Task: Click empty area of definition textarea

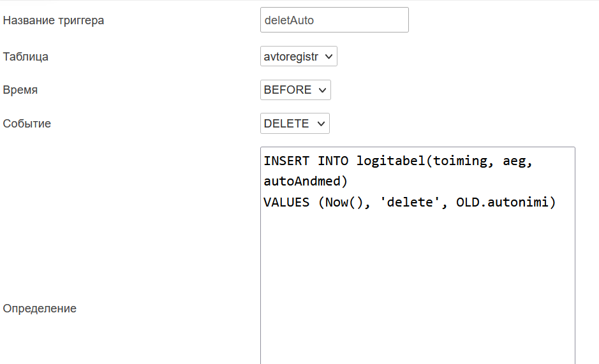Action: (x=418, y=286)
